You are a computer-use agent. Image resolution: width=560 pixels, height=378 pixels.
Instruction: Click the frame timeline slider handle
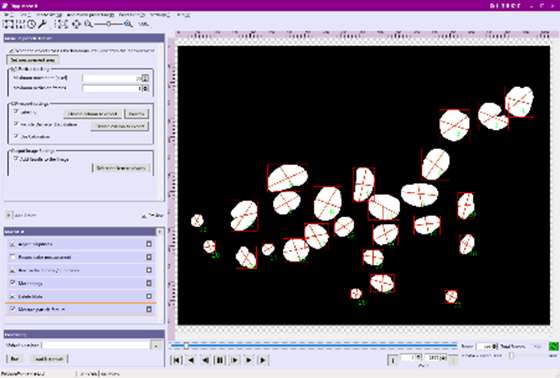(x=186, y=346)
